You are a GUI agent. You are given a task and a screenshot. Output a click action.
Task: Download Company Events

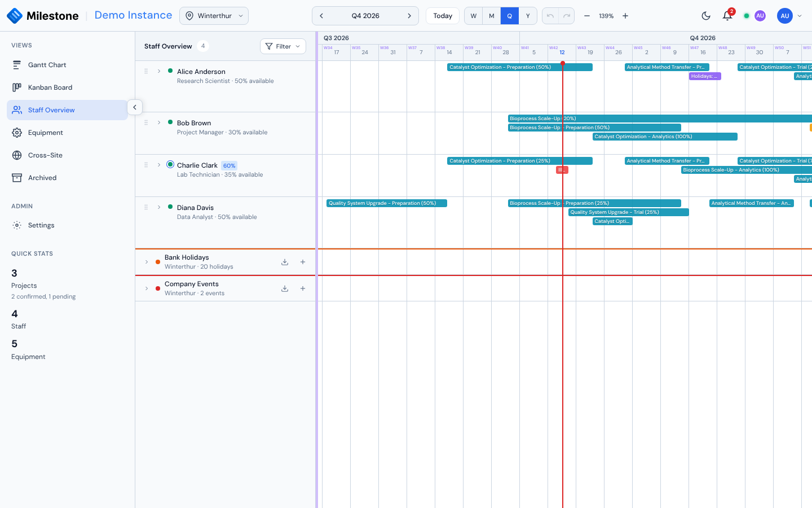point(285,288)
